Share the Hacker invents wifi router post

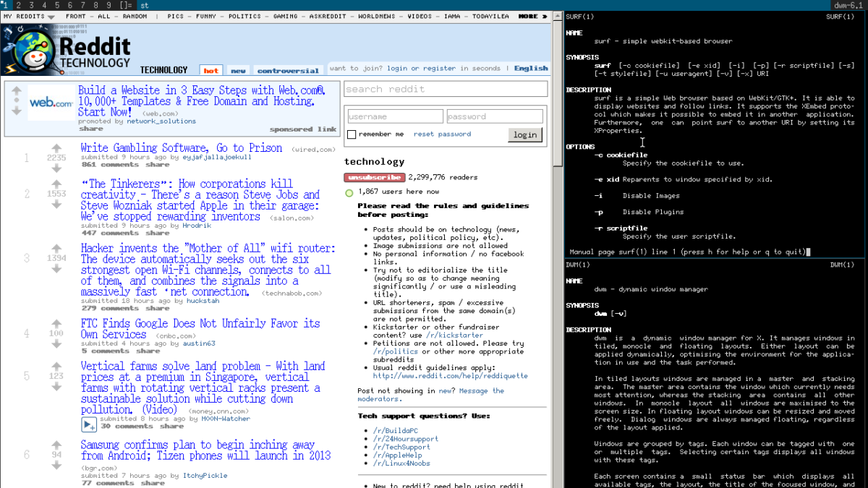tap(157, 308)
